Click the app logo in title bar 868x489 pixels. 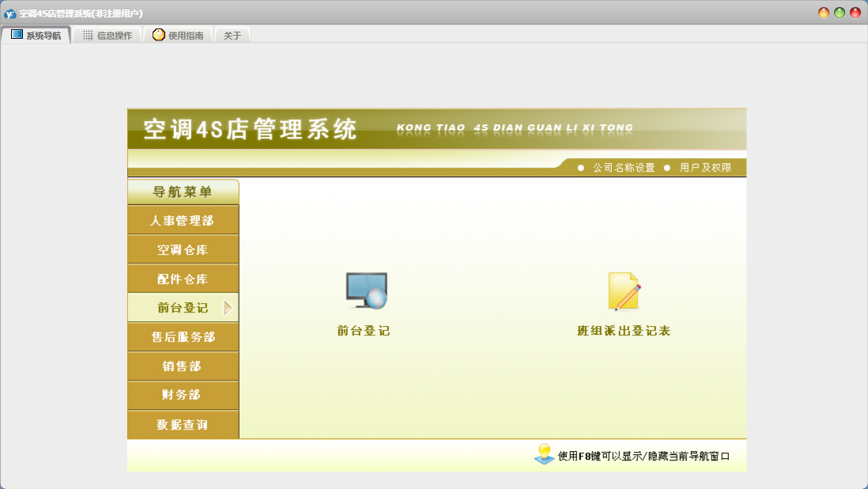pyautogui.click(x=10, y=13)
